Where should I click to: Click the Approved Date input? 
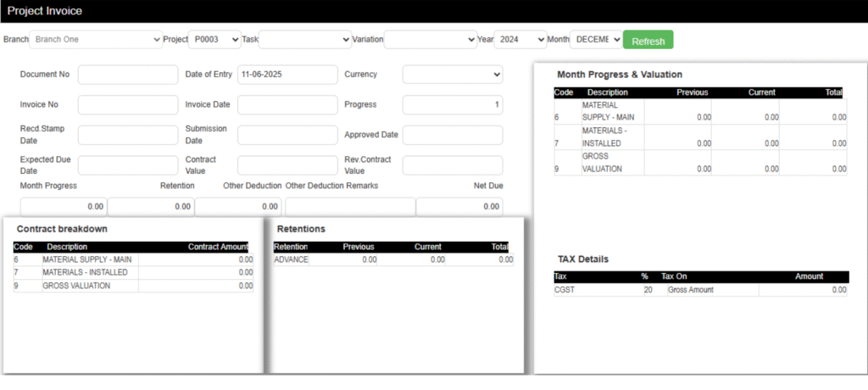point(453,136)
